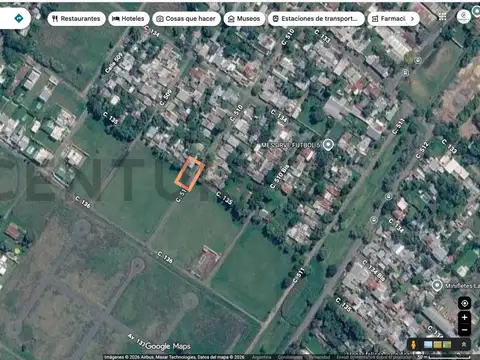Select the Restaurantes category chip
The image size is (480, 360).
pos(76,19)
